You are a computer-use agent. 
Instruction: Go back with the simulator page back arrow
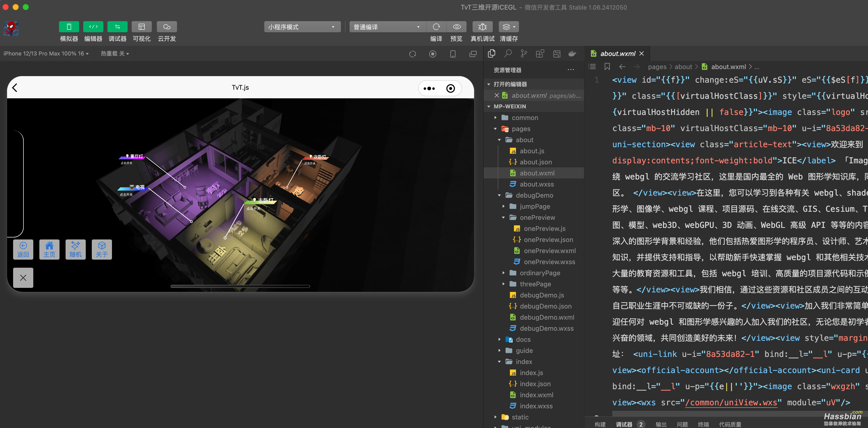click(14, 87)
